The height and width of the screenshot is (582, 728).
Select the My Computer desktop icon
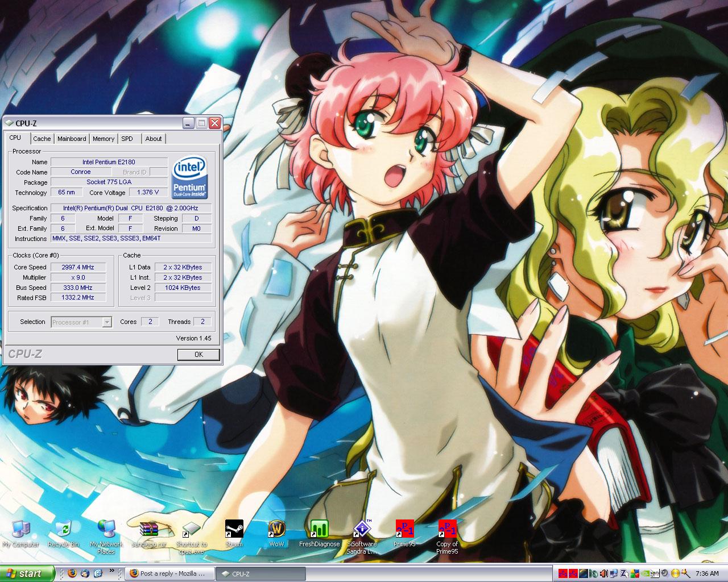20,534
